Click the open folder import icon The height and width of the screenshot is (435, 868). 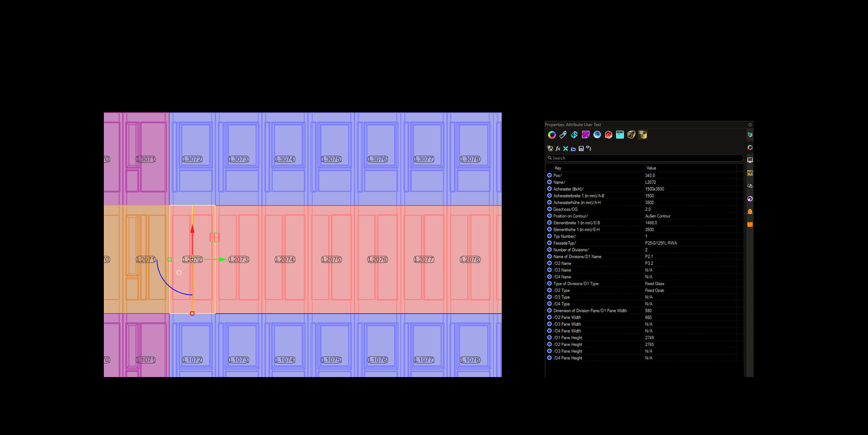tap(573, 148)
